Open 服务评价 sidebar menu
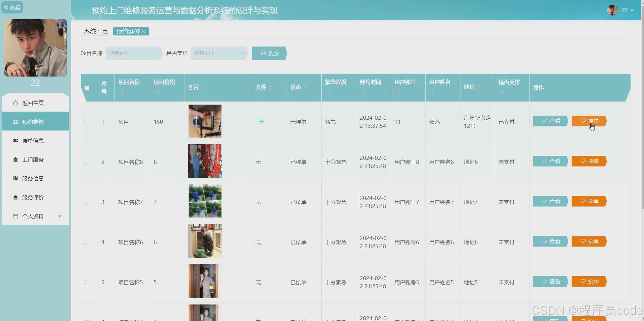The width and height of the screenshot is (644, 321). [35, 197]
